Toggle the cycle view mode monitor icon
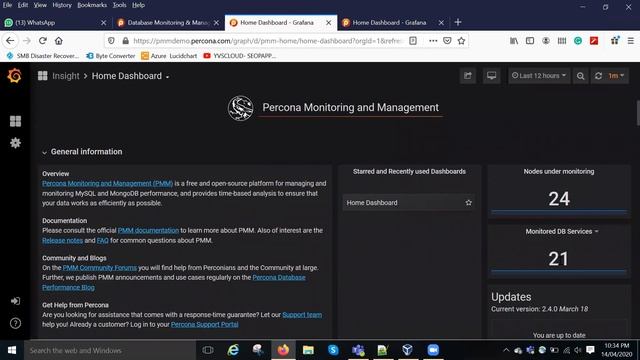This screenshot has height=360, width=640. pos(491,76)
